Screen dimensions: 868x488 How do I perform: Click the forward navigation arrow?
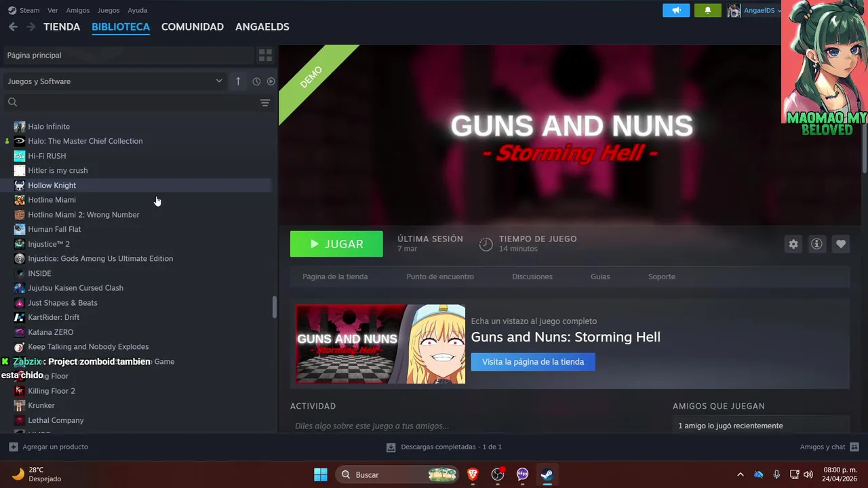pos(31,26)
